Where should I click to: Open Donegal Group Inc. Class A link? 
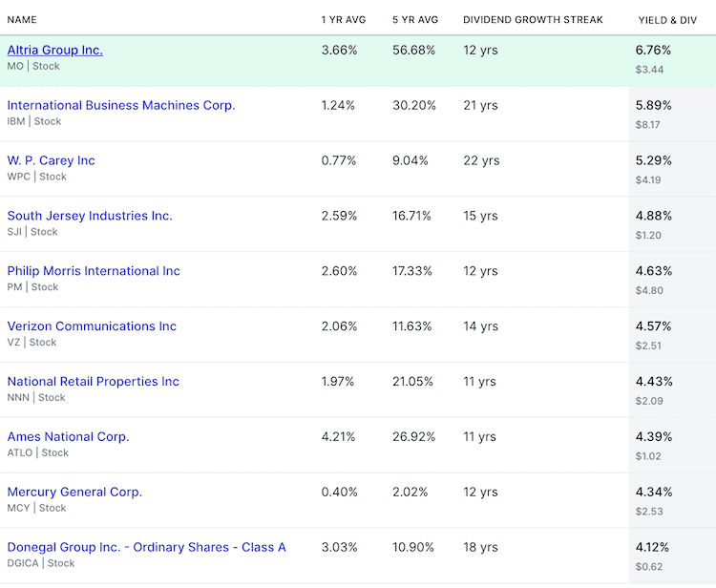pos(146,548)
